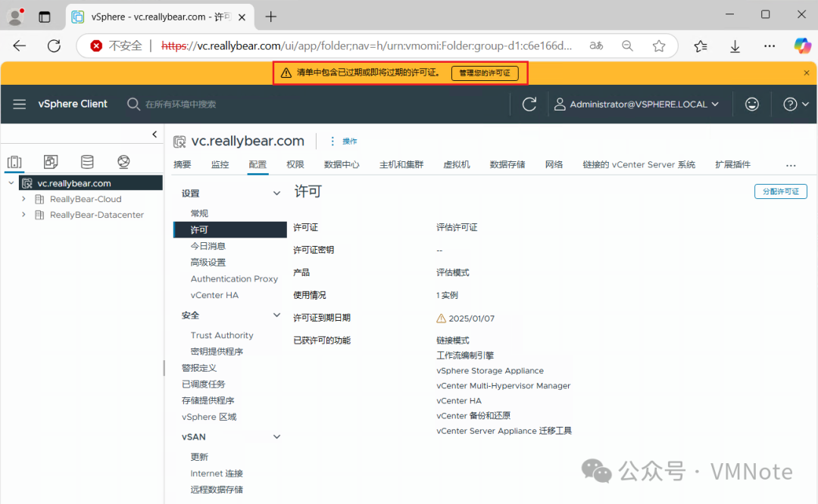Dismiss the license warning banner
The height and width of the screenshot is (504, 818).
click(x=807, y=73)
